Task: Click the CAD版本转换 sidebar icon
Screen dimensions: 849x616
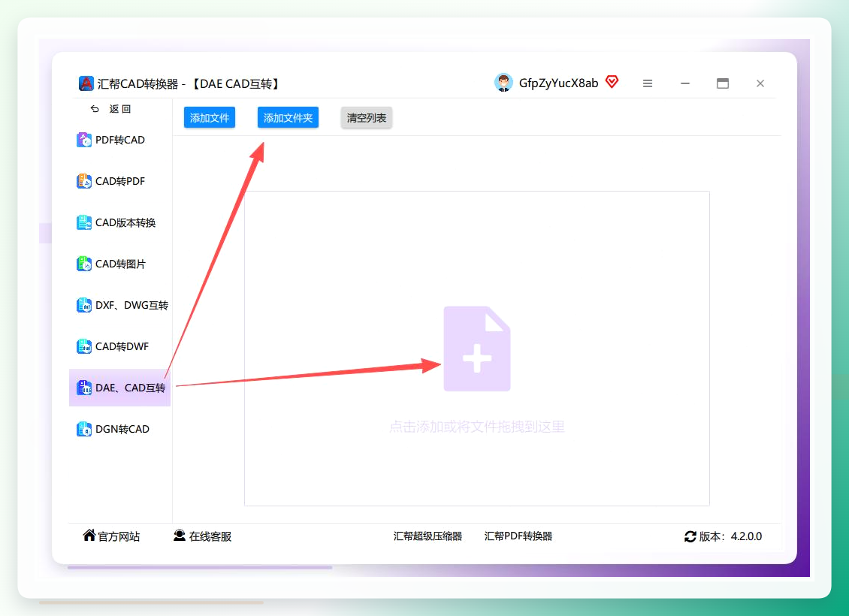Action: 84,222
